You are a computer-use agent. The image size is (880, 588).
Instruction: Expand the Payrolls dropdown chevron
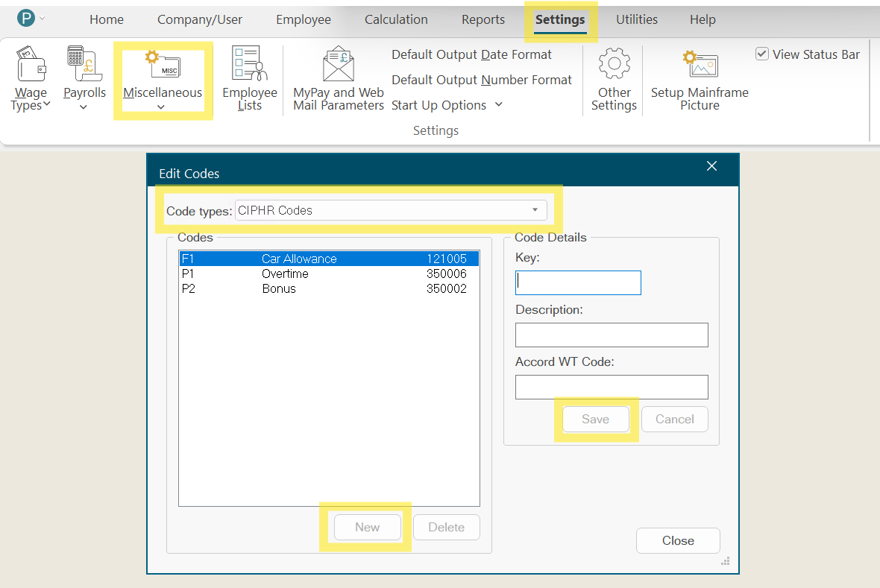point(84,107)
